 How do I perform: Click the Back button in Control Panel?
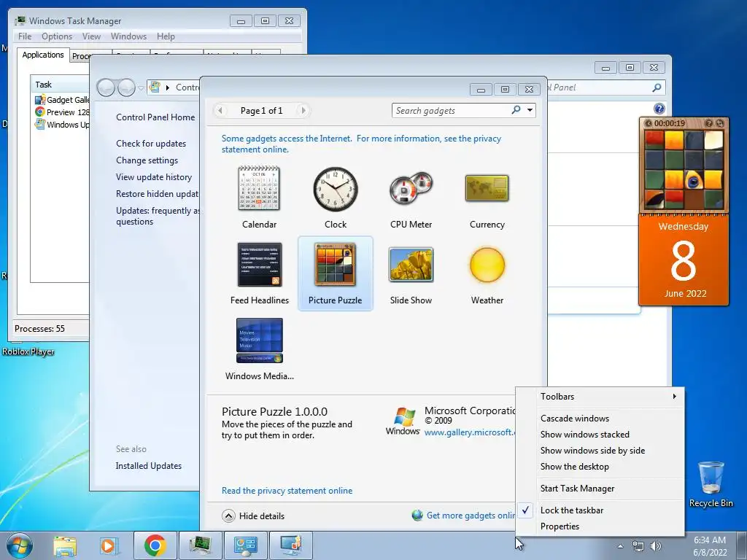click(106, 87)
